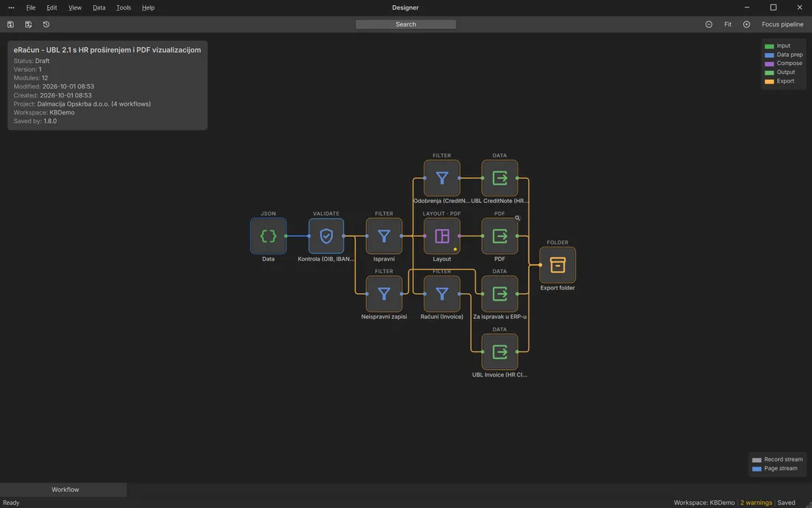Screen dimensions: 812x508
Task: Click the Ispravni filter node
Action: (x=384, y=236)
